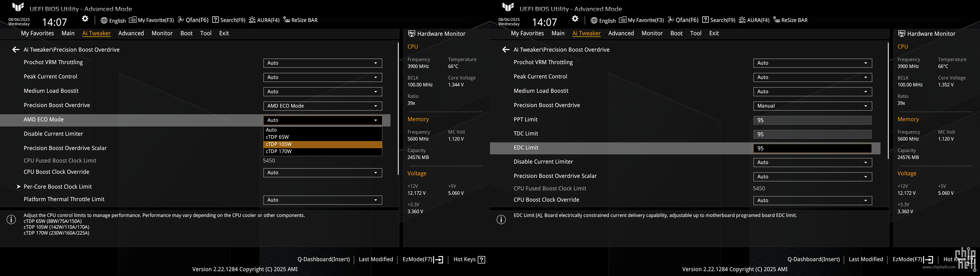Image resolution: width=980 pixels, height=276 pixels.
Task: Select cTDP 170W option in ECO Mode list
Action: coord(323,151)
